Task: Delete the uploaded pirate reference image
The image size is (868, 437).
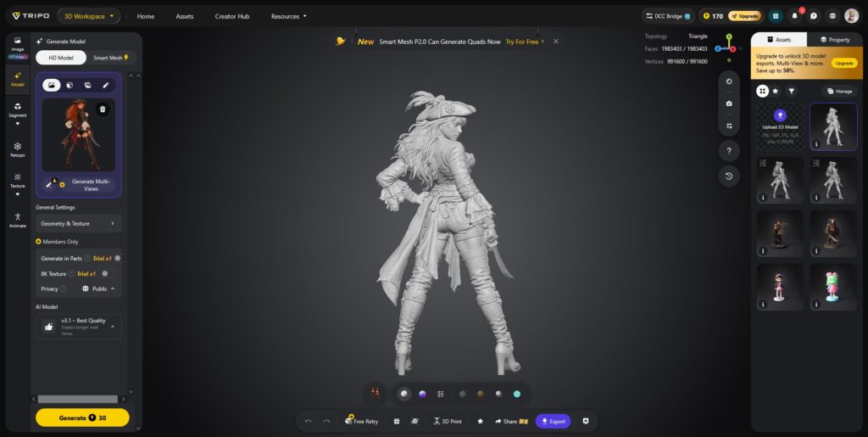Action: tap(102, 109)
